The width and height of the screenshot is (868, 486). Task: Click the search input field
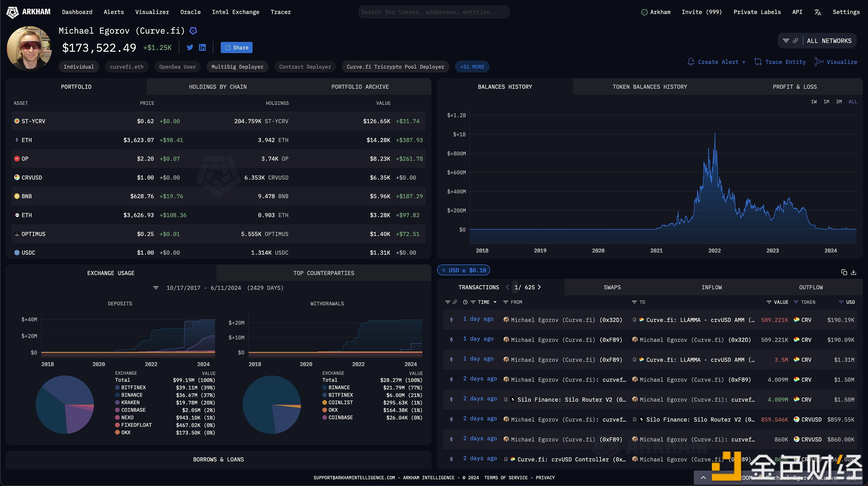click(x=434, y=11)
